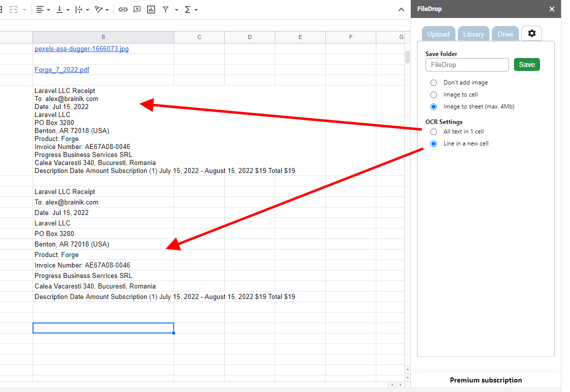The image size is (570, 392).
Task: Click the horizontal scroll left arrow
Action: [x=392, y=384]
